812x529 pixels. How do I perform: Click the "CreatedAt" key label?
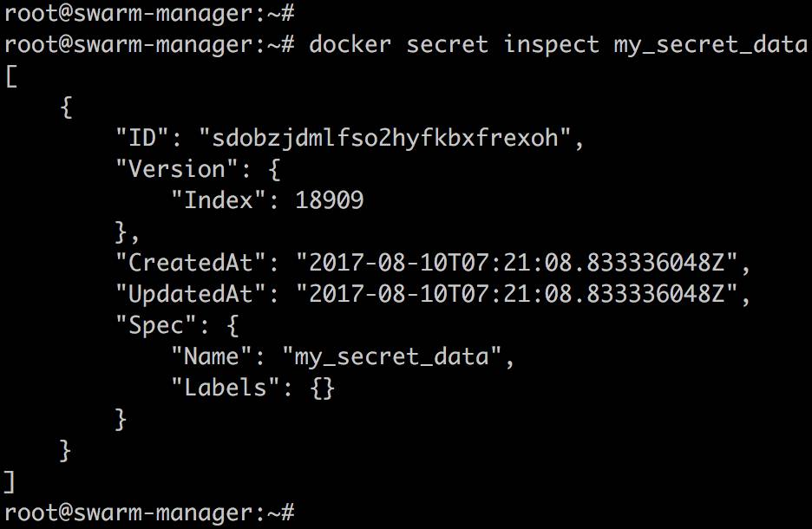(190, 263)
